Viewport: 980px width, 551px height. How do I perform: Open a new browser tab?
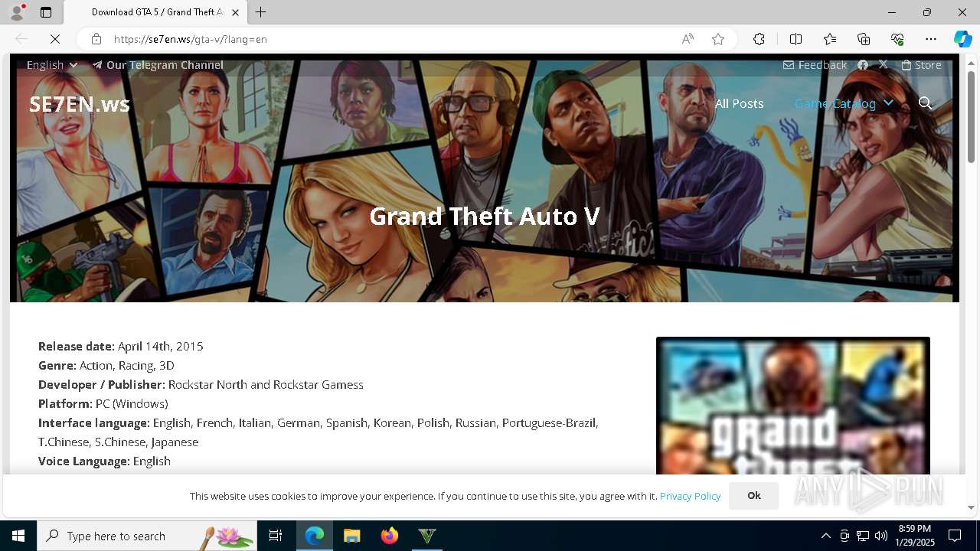[x=261, y=12]
